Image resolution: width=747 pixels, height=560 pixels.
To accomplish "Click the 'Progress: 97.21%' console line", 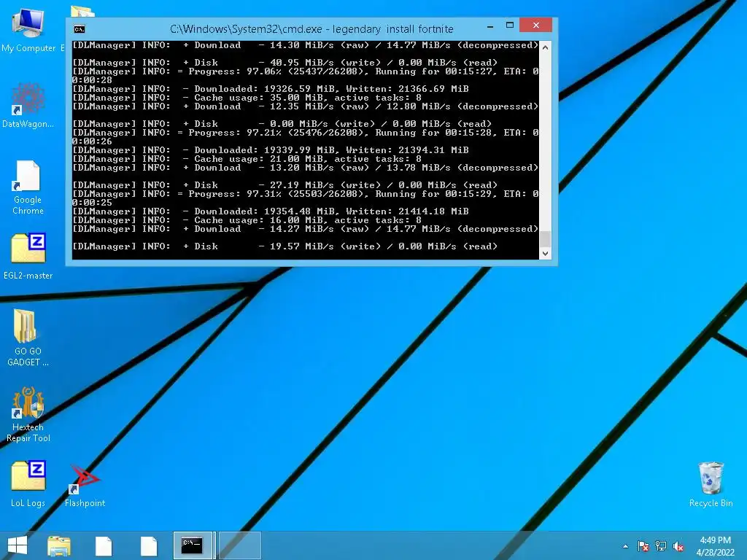I will (306, 133).
